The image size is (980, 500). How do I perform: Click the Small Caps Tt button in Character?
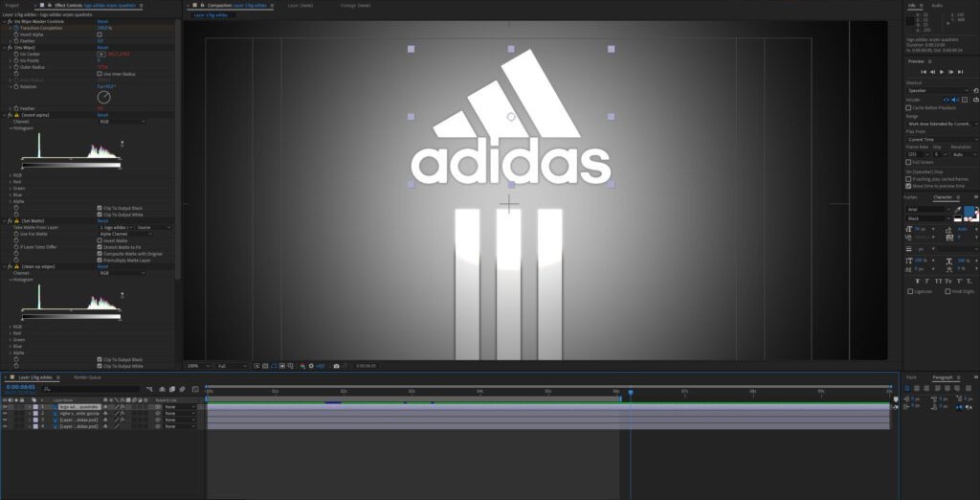[948, 281]
